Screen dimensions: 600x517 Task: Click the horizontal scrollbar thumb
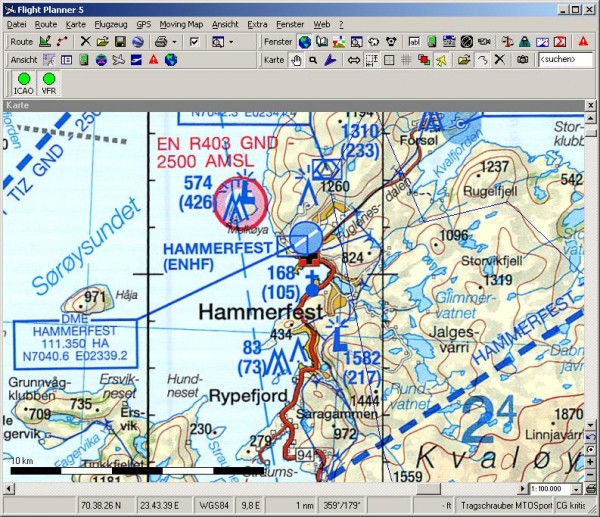tap(428, 489)
